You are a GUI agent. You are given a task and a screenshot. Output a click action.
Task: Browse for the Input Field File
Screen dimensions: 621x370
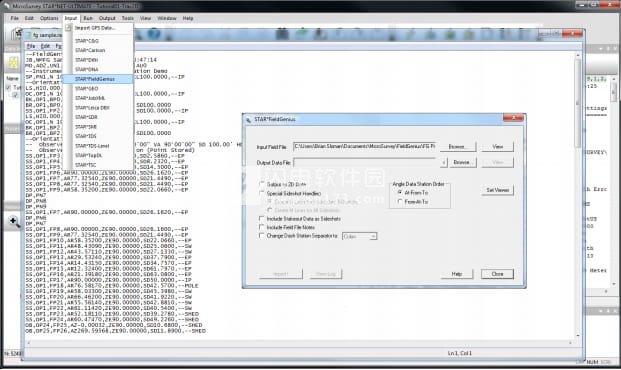click(458, 147)
